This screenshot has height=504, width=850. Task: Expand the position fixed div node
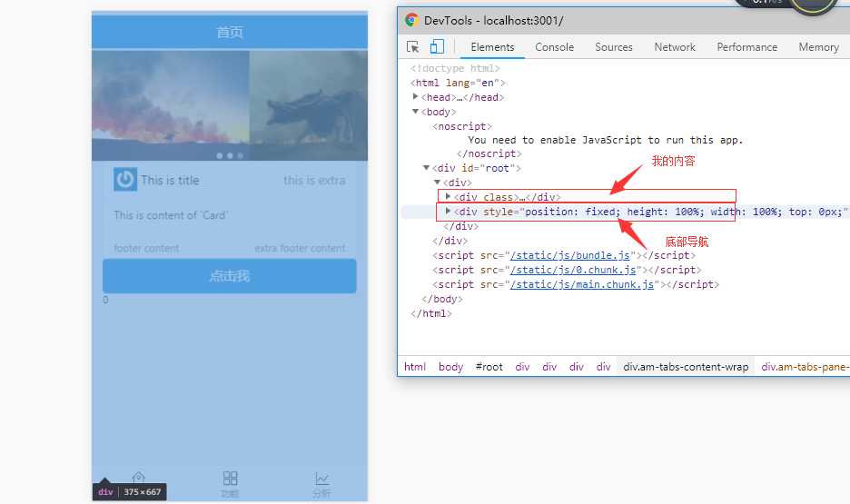(448, 212)
